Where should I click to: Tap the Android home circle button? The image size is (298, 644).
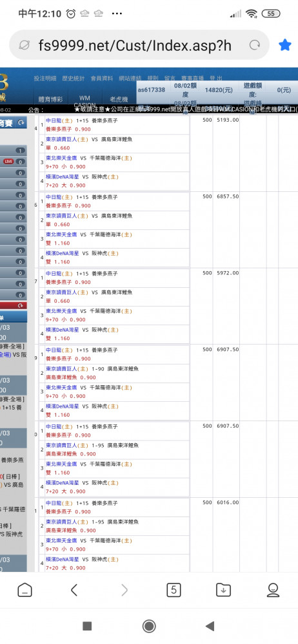click(149, 626)
